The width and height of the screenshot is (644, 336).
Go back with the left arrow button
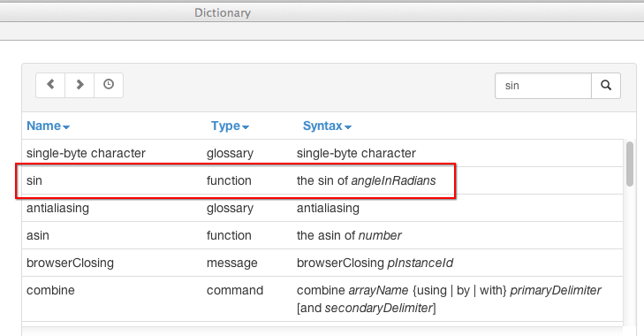tap(50, 85)
